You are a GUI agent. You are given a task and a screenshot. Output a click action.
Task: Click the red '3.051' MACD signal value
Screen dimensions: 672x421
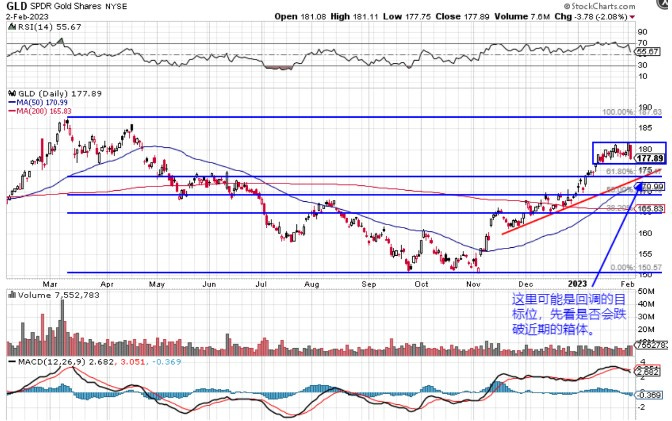tap(131, 362)
